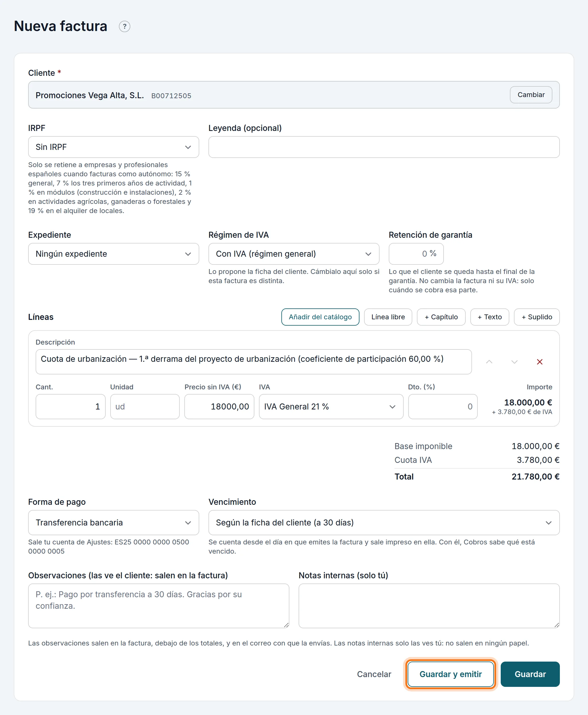Click the Base imponible value 18.000,00 €
Screen dimensions: 588x715
click(535, 446)
